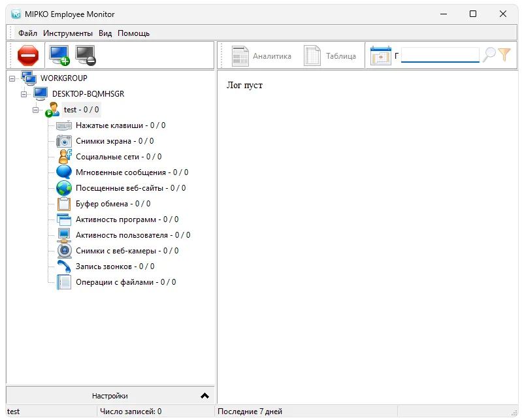Open the Вид menu
The image size is (522, 420).
[105, 33]
